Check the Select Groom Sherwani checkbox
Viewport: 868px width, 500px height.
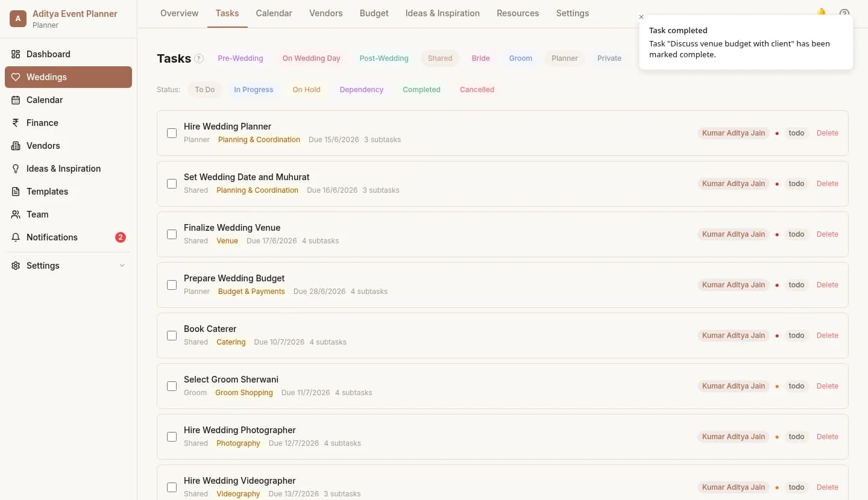pos(172,386)
